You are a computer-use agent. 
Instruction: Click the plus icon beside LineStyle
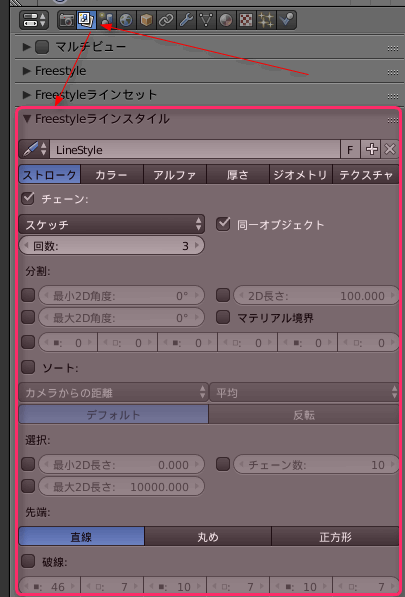click(x=370, y=150)
